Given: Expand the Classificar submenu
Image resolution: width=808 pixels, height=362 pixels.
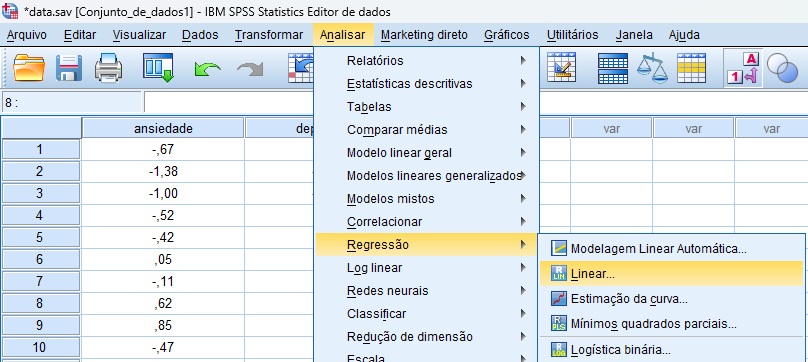Looking at the screenshot, I should [426, 314].
